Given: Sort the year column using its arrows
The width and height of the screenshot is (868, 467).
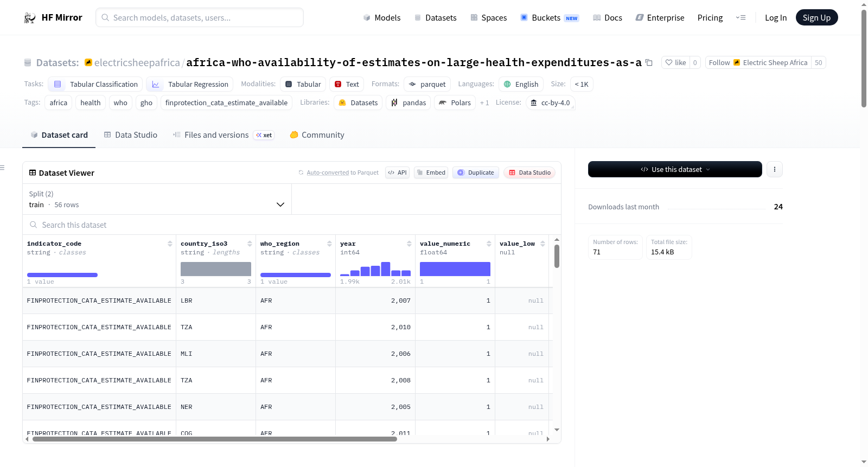Looking at the screenshot, I should pyautogui.click(x=409, y=244).
